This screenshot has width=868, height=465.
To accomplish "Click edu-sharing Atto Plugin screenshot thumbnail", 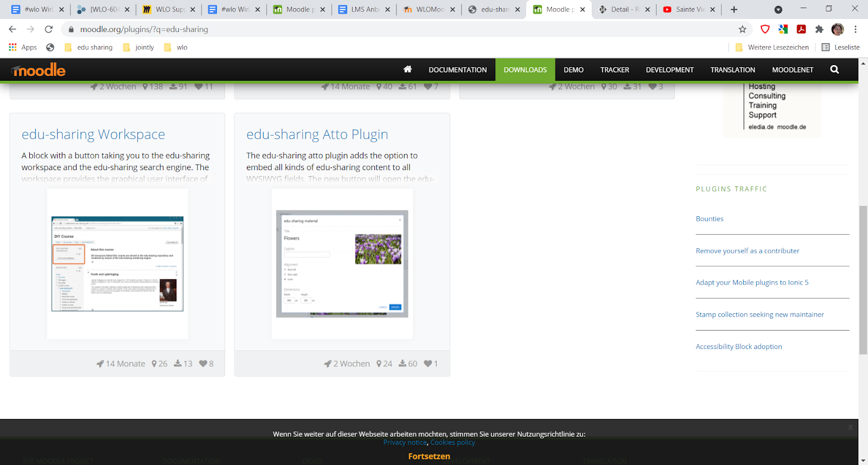I will pos(342,264).
